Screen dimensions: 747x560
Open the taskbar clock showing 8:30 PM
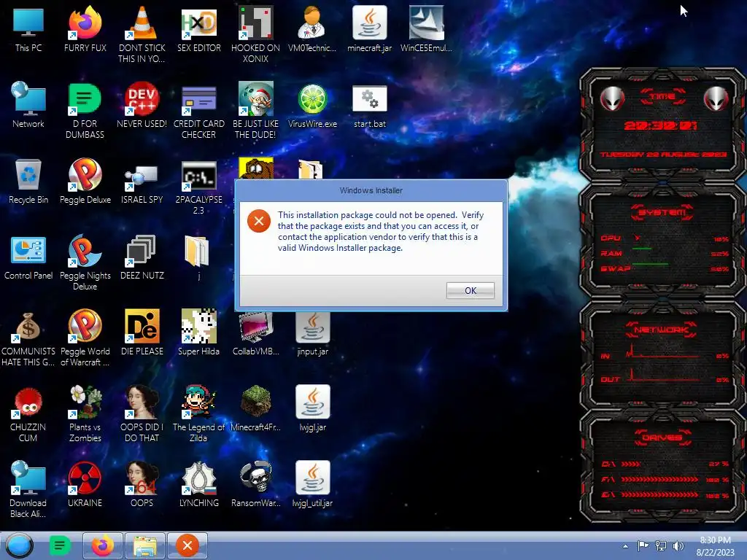click(715, 546)
